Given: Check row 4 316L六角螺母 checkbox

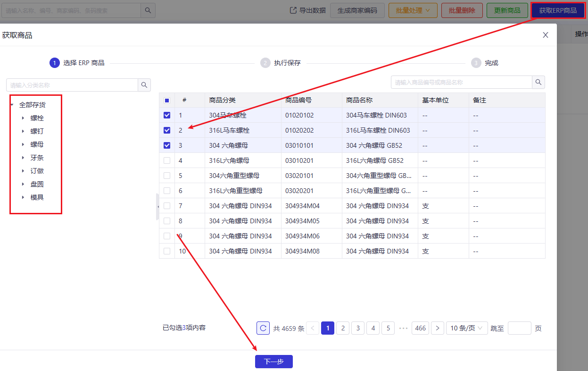Looking at the screenshot, I should (167, 160).
